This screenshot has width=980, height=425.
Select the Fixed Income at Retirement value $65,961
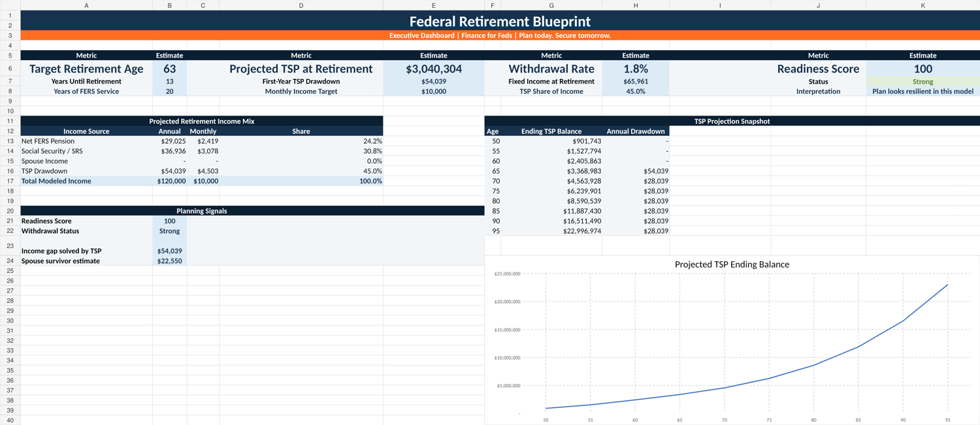pyautogui.click(x=636, y=82)
